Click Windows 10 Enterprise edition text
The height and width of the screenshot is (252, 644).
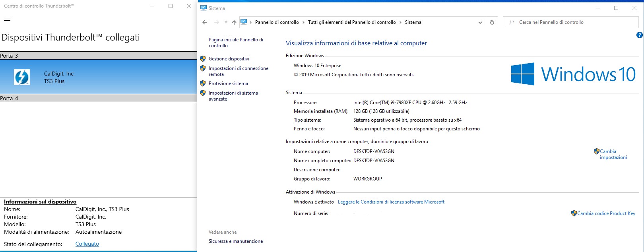317,66
